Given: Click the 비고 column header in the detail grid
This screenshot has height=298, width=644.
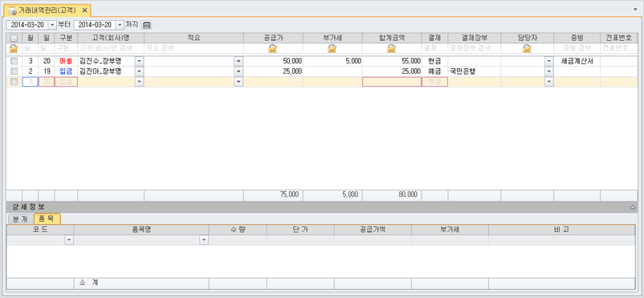Looking at the screenshot, I should [x=561, y=230].
